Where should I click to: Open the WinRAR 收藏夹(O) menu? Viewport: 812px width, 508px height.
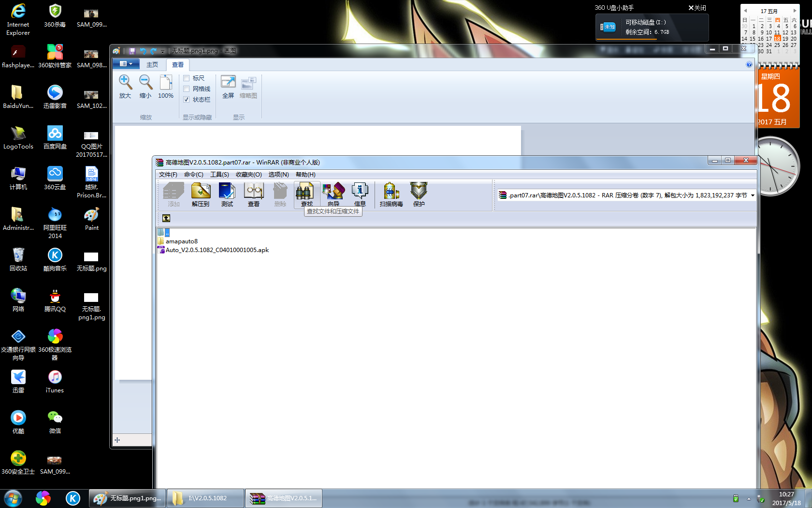(248, 175)
